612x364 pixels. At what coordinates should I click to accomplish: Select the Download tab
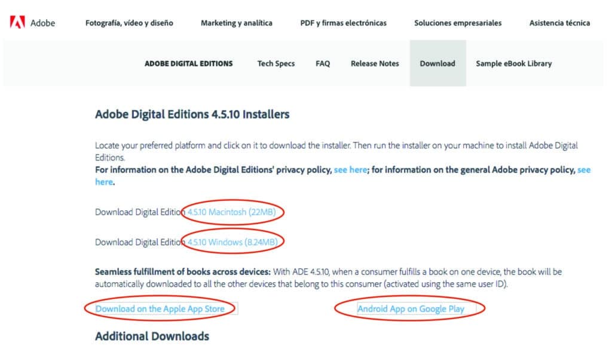tap(437, 63)
